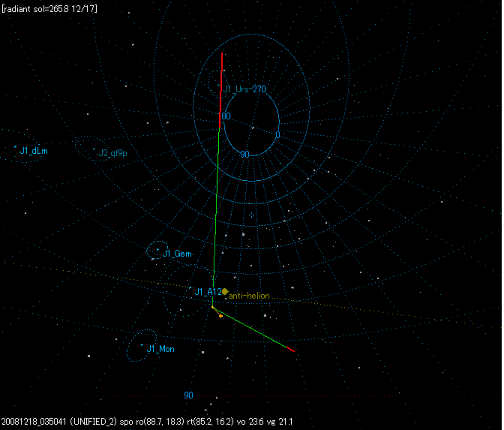Screen dimensions: 504x430
Task: Click the 180 degree grid label
Action: (225, 116)
